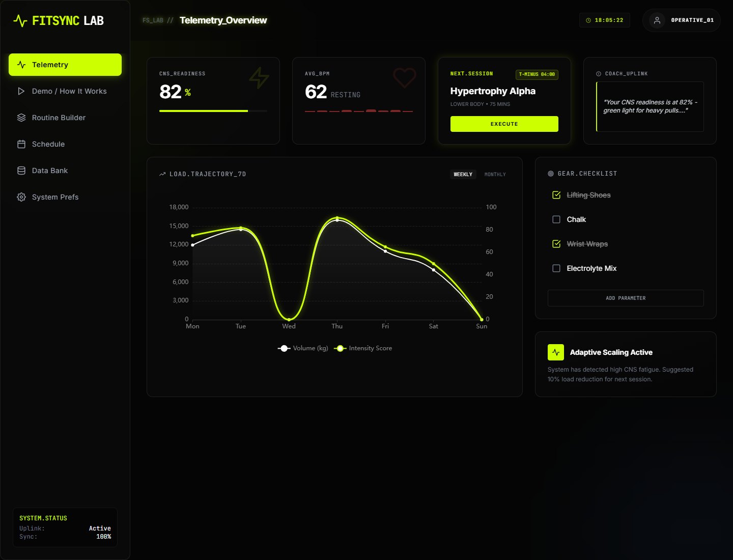
Task: Click the Adaptive Scaling pulse icon
Action: point(556,352)
